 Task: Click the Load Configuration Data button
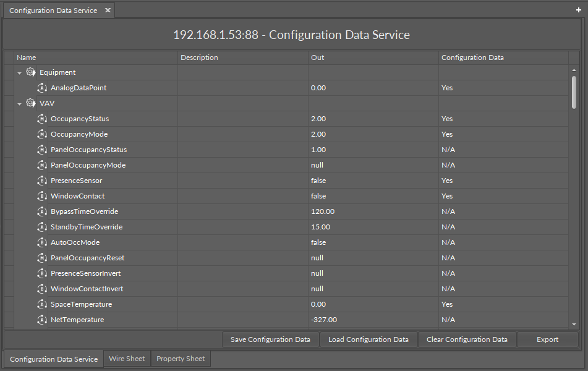click(368, 339)
